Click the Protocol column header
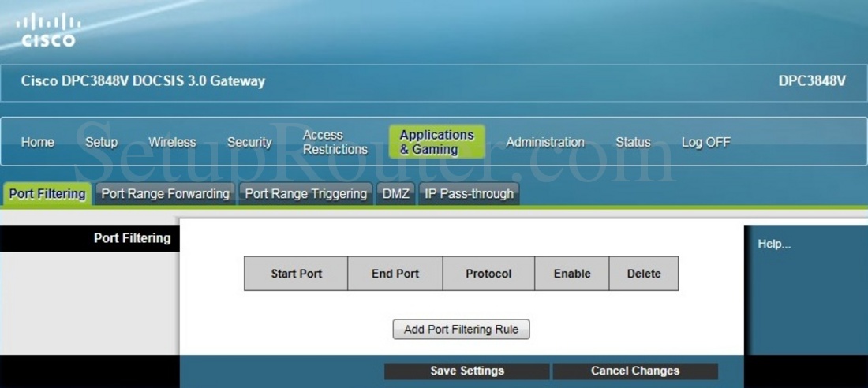The width and height of the screenshot is (868, 388). click(x=488, y=274)
